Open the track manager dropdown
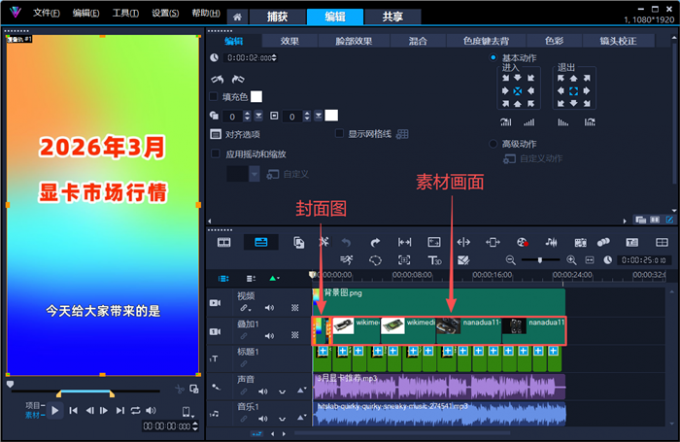The height and width of the screenshot is (442, 680). [x=251, y=278]
